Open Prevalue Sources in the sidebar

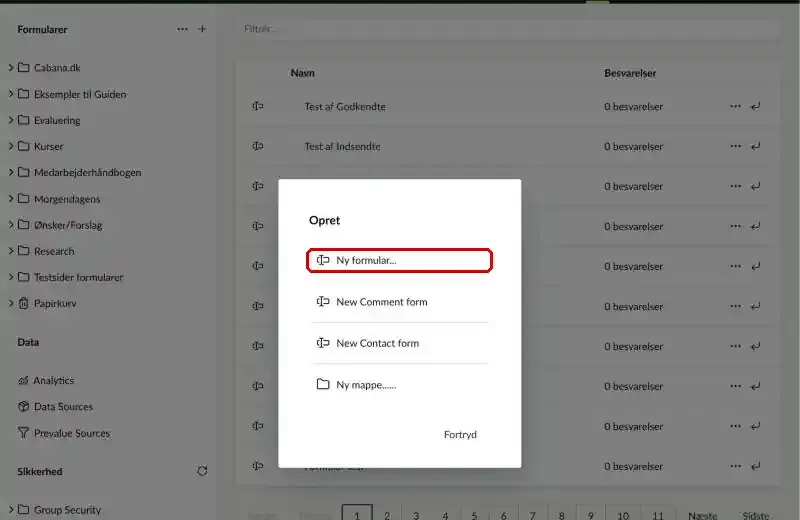(x=72, y=433)
